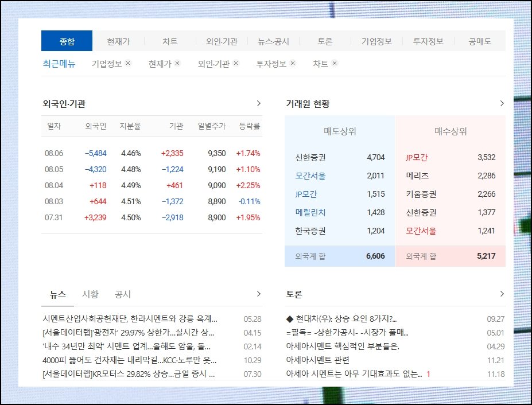Expand the 거래원 현황 section arrow
532x405 pixels.
point(502,103)
